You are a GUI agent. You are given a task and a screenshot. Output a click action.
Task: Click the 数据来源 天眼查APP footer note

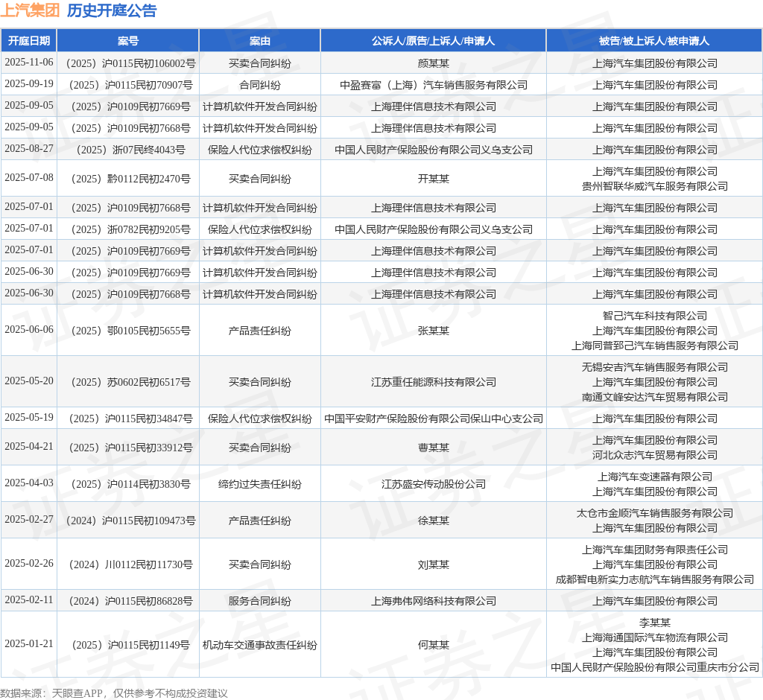[114, 693]
